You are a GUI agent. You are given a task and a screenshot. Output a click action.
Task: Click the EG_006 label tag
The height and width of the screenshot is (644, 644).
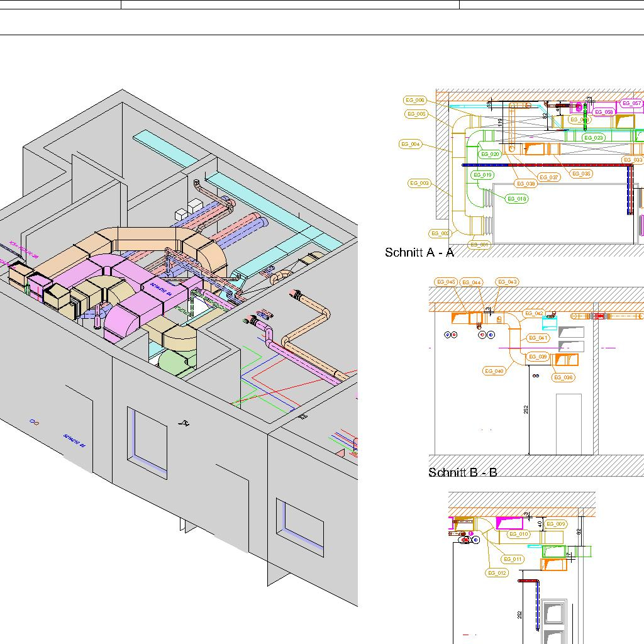[414, 100]
